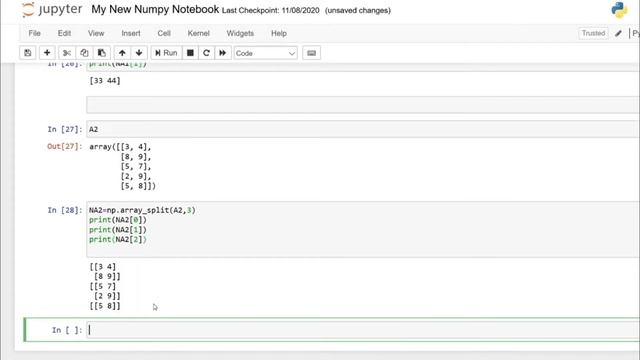
Task: Save and checkpoint the notebook
Action: pos(28,53)
